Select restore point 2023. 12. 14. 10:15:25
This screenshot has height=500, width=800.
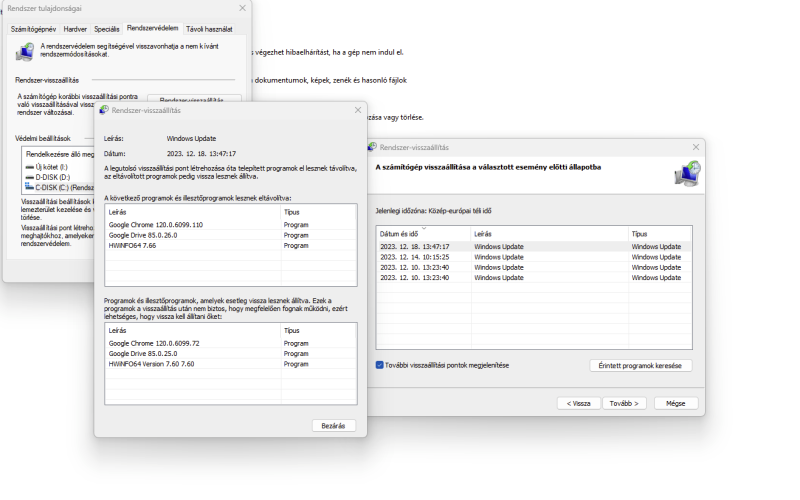tap(534, 257)
